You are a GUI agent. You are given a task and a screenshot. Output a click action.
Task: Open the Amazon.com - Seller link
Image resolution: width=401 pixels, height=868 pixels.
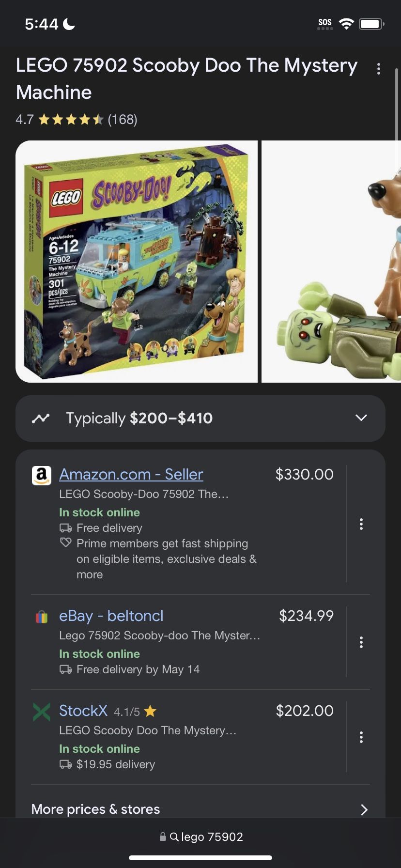click(131, 474)
